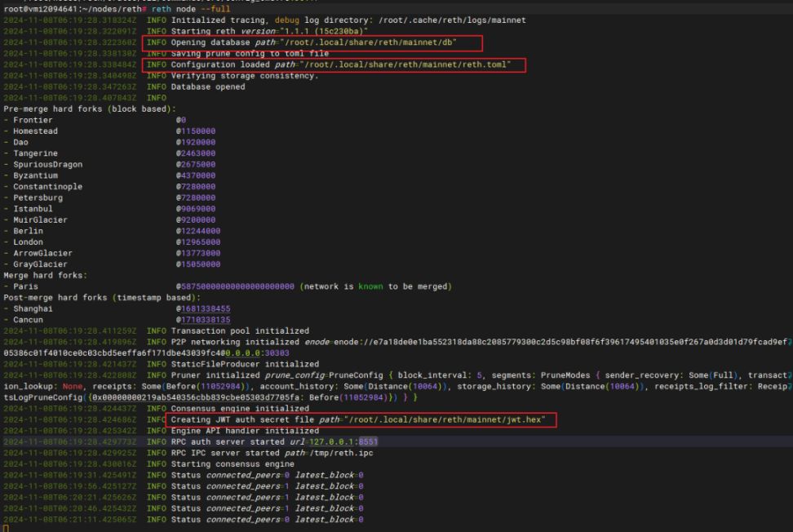Open the Cancun timestamp link 1710338135
Screen dimensions: 793x532
click(205, 320)
